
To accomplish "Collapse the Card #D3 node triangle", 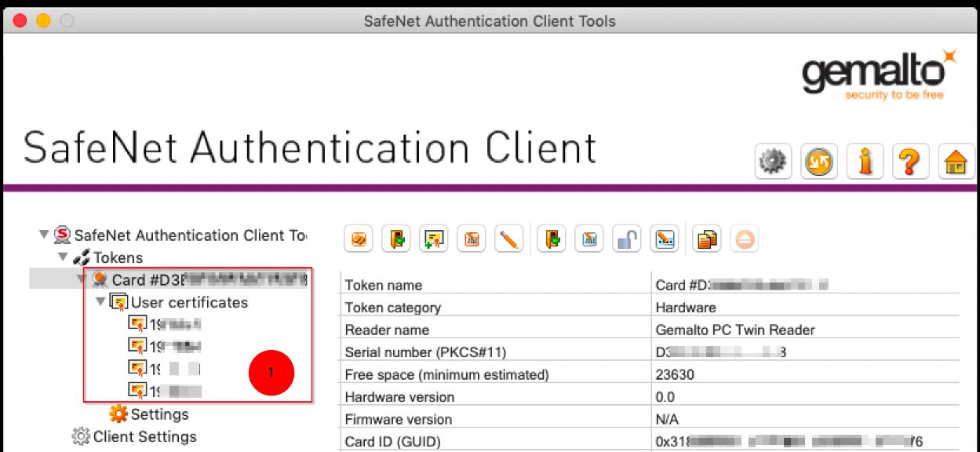I will pyautogui.click(x=82, y=279).
